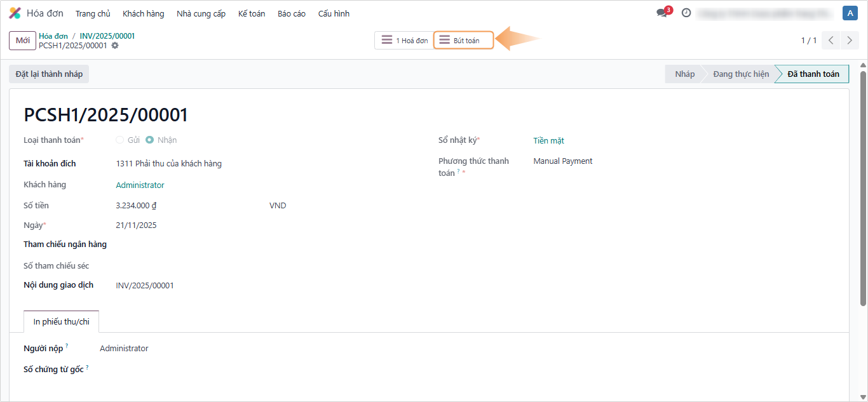
Task: Open the Administrator customer link
Action: pos(140,185)
